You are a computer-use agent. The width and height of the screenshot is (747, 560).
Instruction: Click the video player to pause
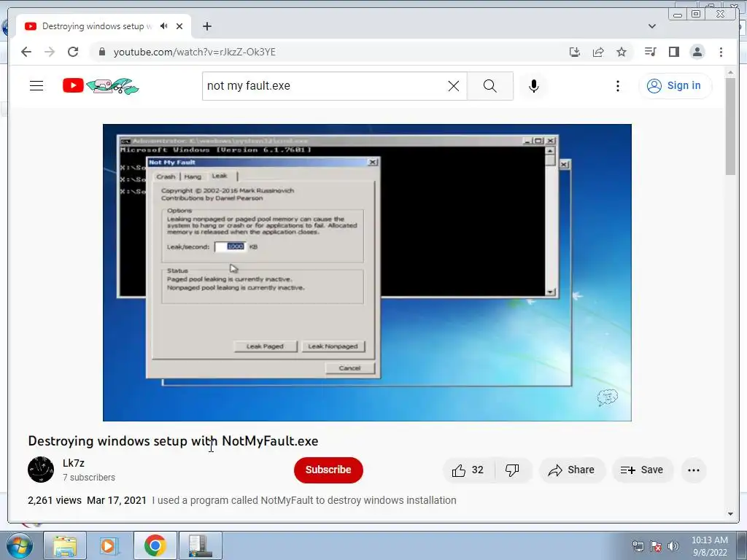point(367,273)
